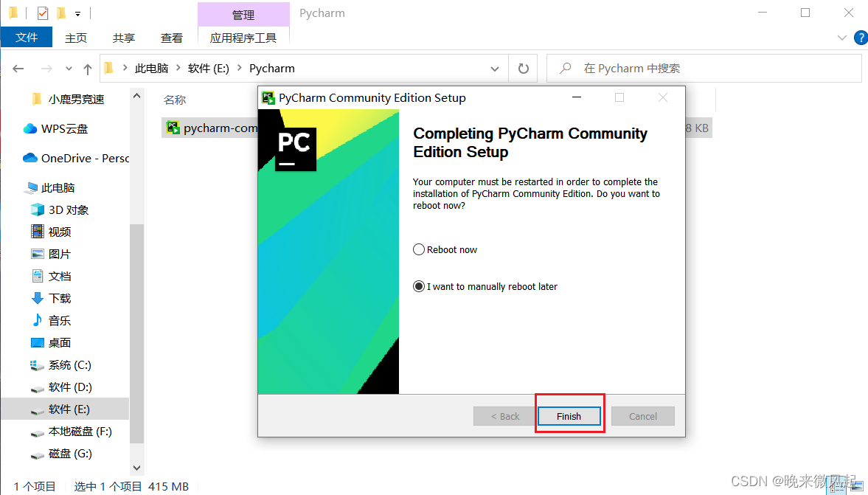Expand the ribbon with the chevron
868x495 pixels.
click(x=842, y=38)
